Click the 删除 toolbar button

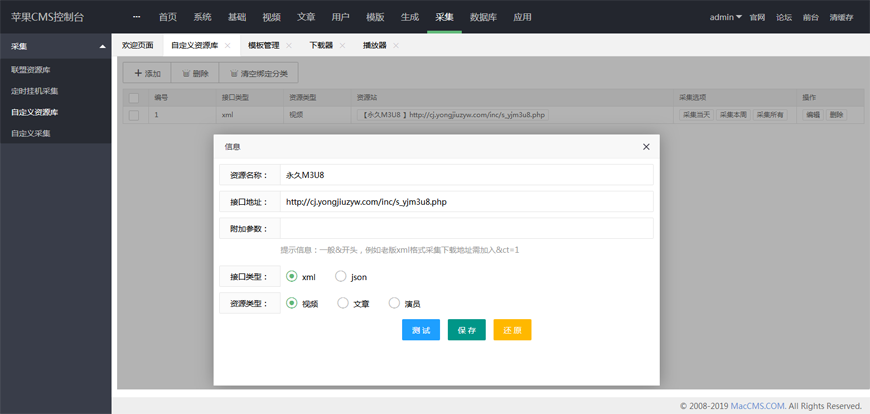pos(195,73)
